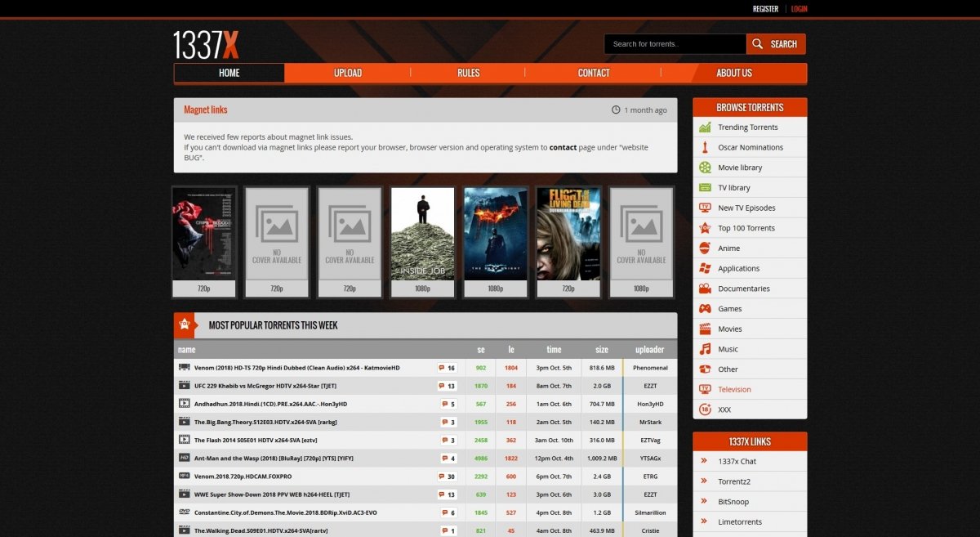Image resolution: width=980 pixels, height=537 pixels.
Task: Click comment bubble icon on UFC 229 row
Action: point(442,386)
